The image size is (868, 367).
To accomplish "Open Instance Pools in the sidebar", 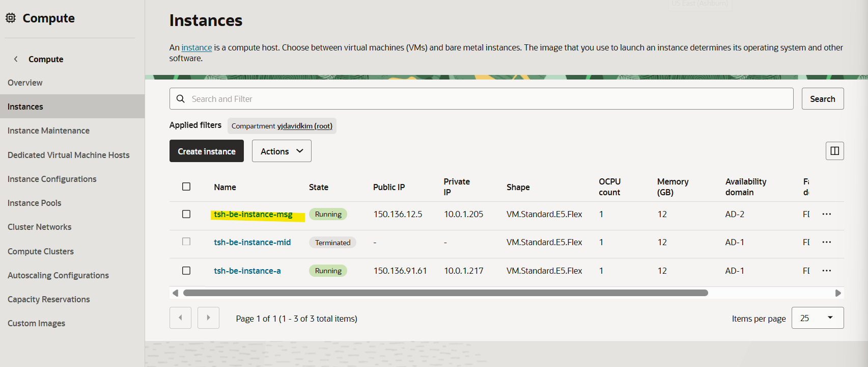I will tap(35, 203).
